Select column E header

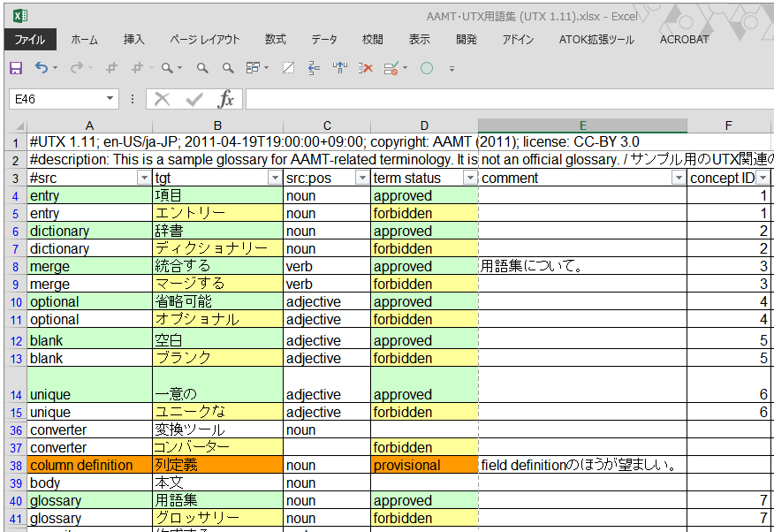(x=582, y=125)
